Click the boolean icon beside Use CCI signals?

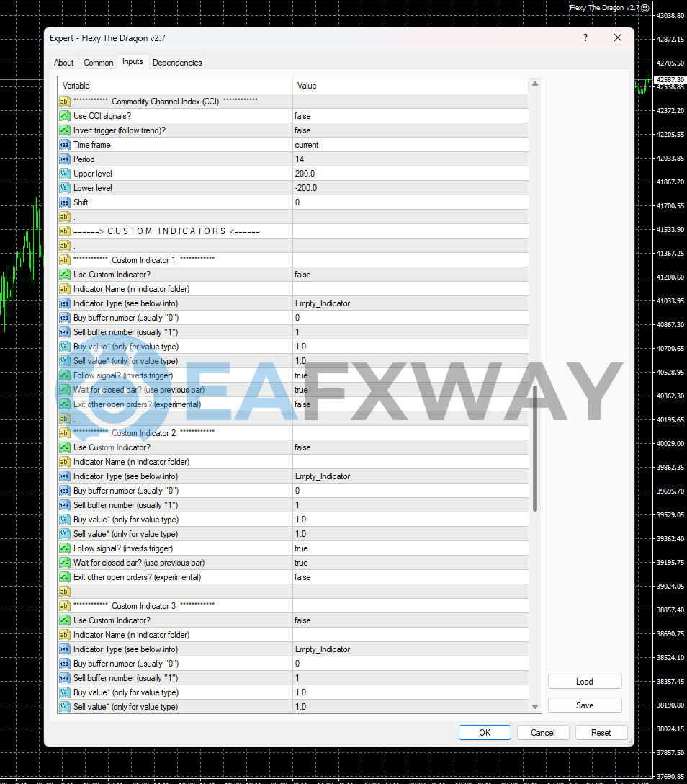point(64,116)
